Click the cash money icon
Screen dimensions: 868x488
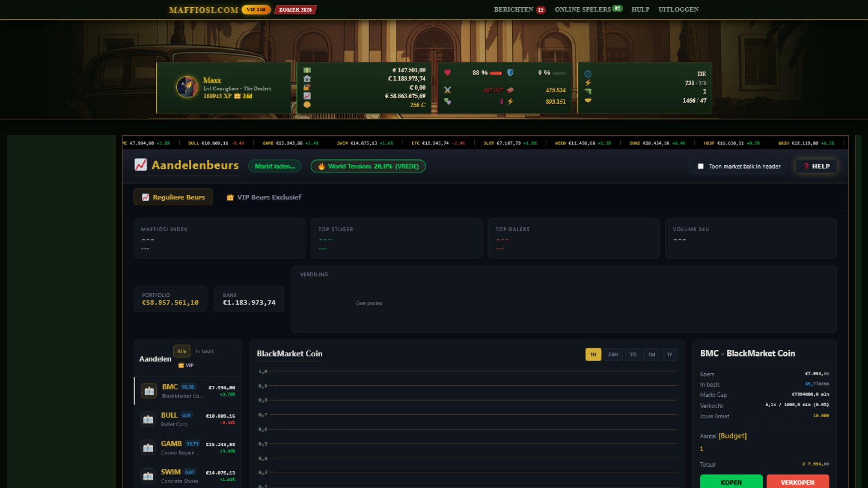(x=307, y=70)
